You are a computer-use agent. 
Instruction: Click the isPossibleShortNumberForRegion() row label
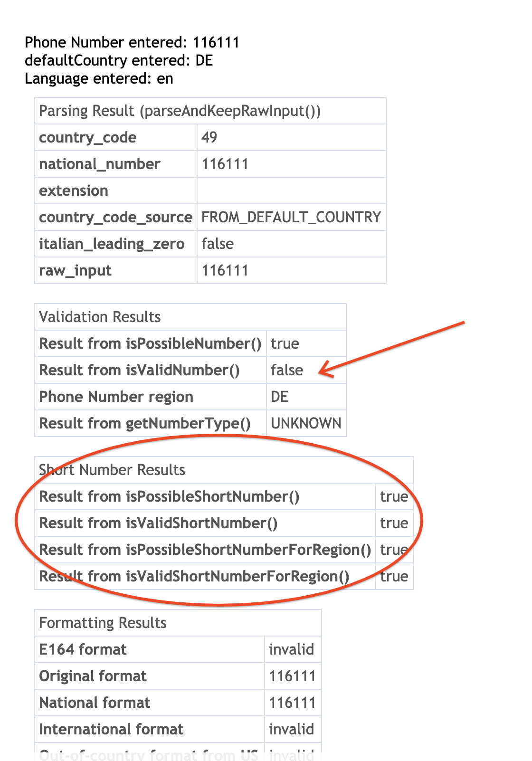click(205, 550)
